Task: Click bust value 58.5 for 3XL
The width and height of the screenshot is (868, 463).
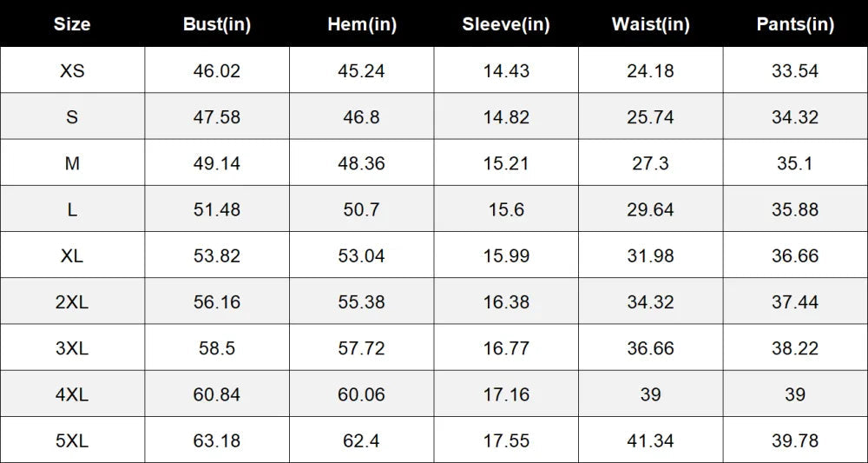Action: click(x=217, y=348)
